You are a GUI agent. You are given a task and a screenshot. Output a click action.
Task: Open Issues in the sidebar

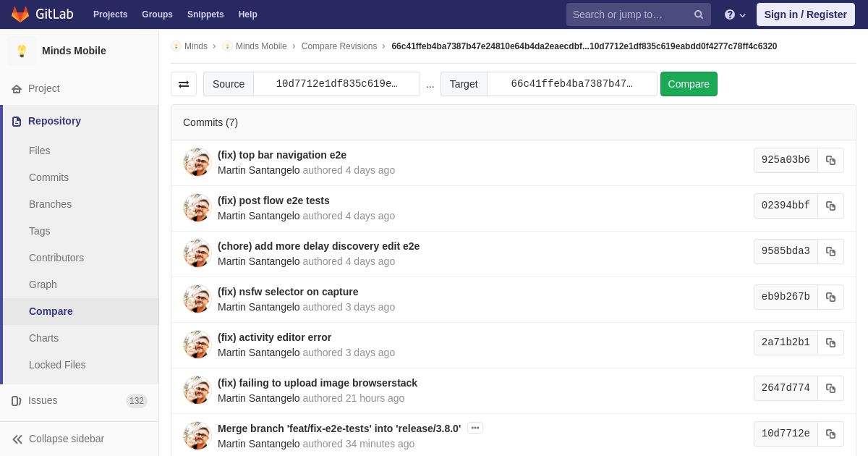(43, 400)
